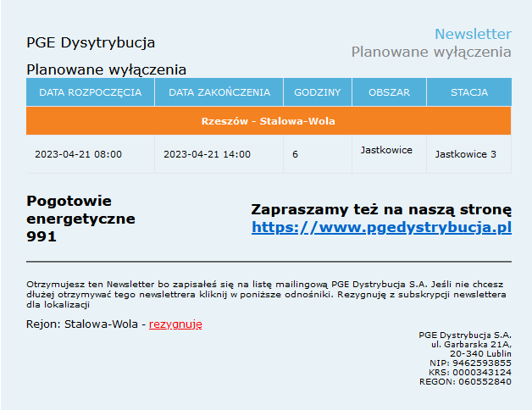
Task: Click the GODZINY column header
Action: tap(318, 92)
